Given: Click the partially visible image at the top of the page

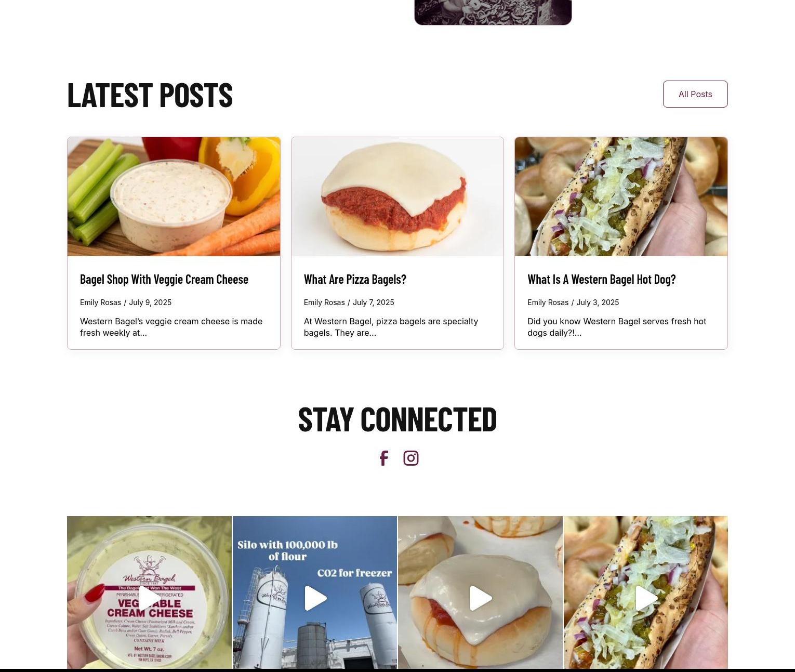Looking at the screenshot, I should [493, 12].
